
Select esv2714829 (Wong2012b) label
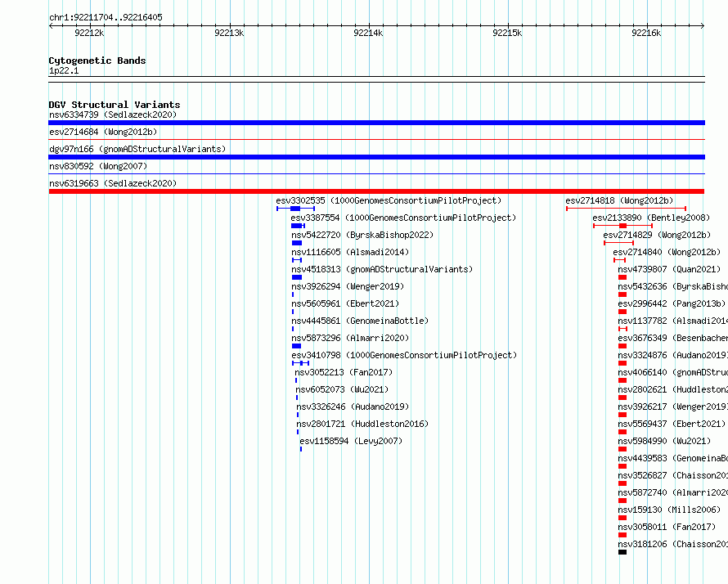pyautogui.click(x=657, y=235)
